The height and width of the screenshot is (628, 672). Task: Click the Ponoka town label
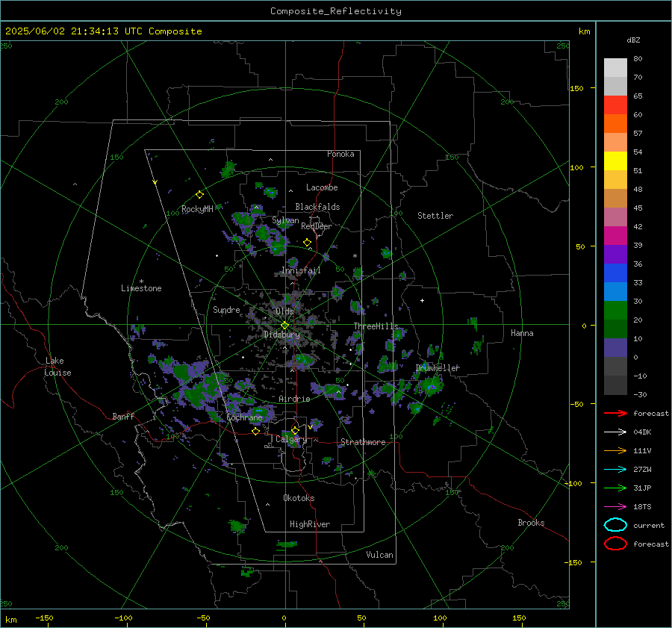(340, 154)
